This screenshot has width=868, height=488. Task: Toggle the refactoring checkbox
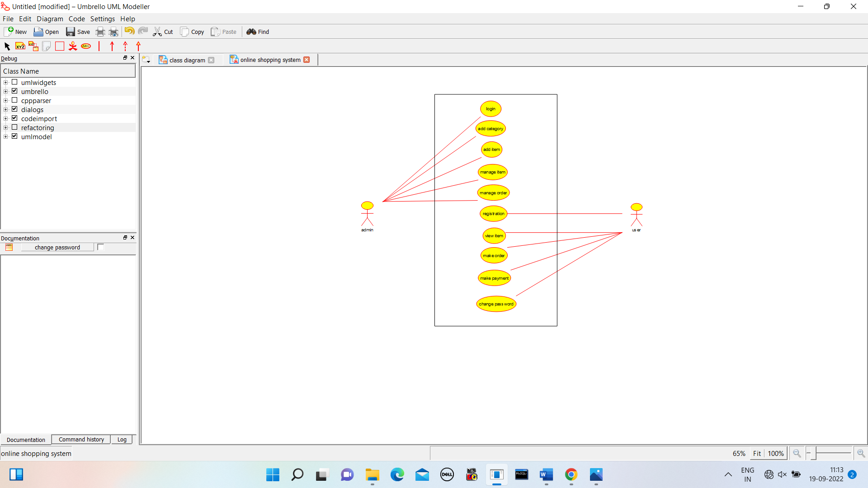click(14, 127)
